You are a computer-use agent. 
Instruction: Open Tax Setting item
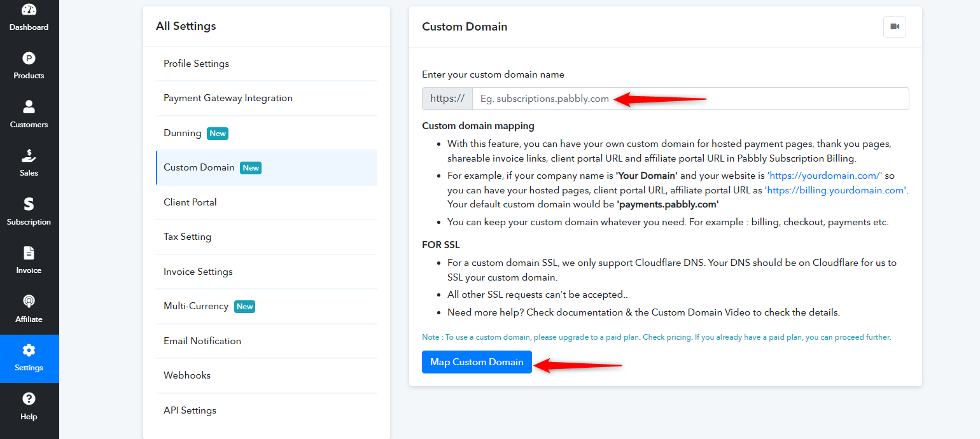[x=267, y=237]
